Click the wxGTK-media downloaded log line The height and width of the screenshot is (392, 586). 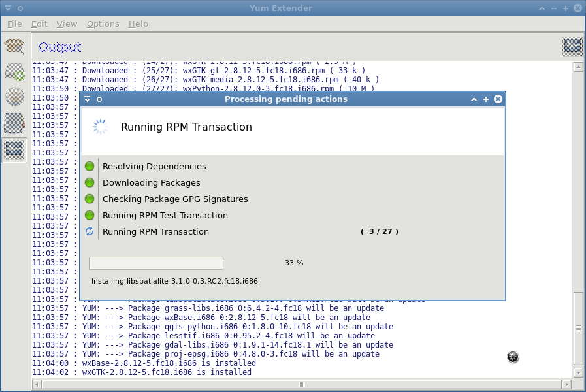(206, 80)
